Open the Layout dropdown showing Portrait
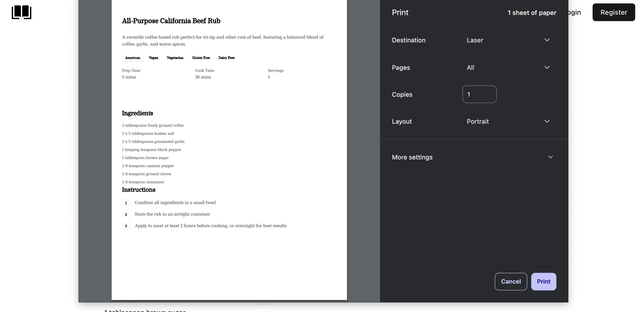 [x=509, y=121]
